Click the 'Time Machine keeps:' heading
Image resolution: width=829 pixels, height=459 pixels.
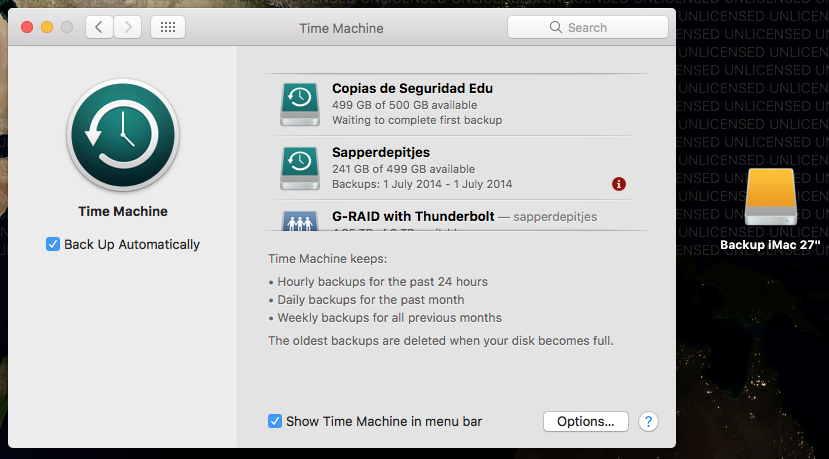click(x=328, y=259)
